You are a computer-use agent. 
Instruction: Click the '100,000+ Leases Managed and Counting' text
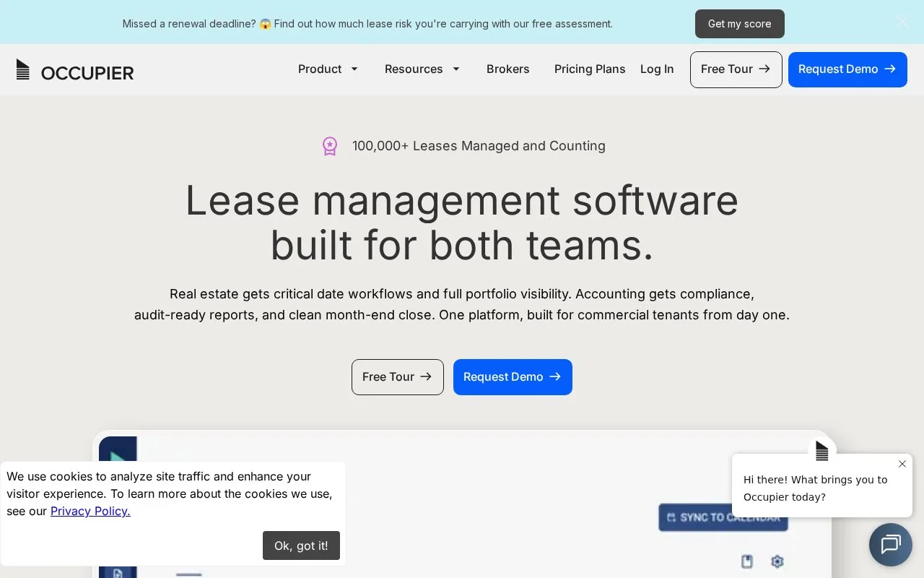479,146
